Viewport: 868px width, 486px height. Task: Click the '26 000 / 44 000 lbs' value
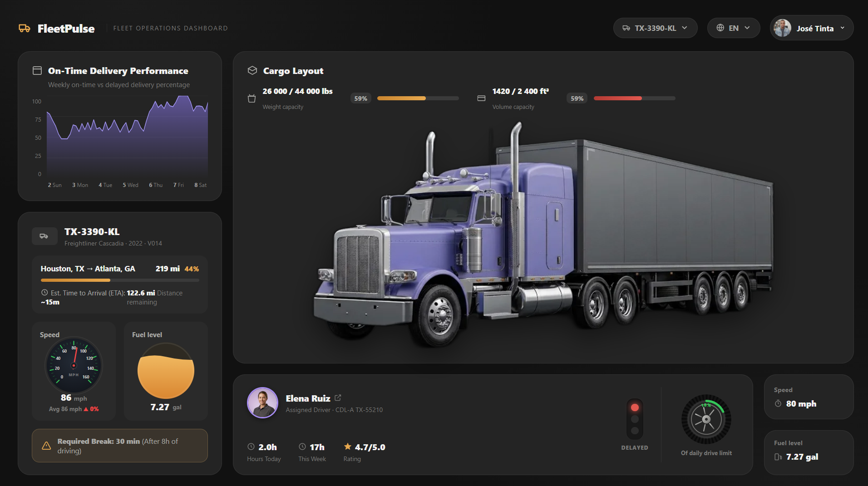[x=297, y=91]
